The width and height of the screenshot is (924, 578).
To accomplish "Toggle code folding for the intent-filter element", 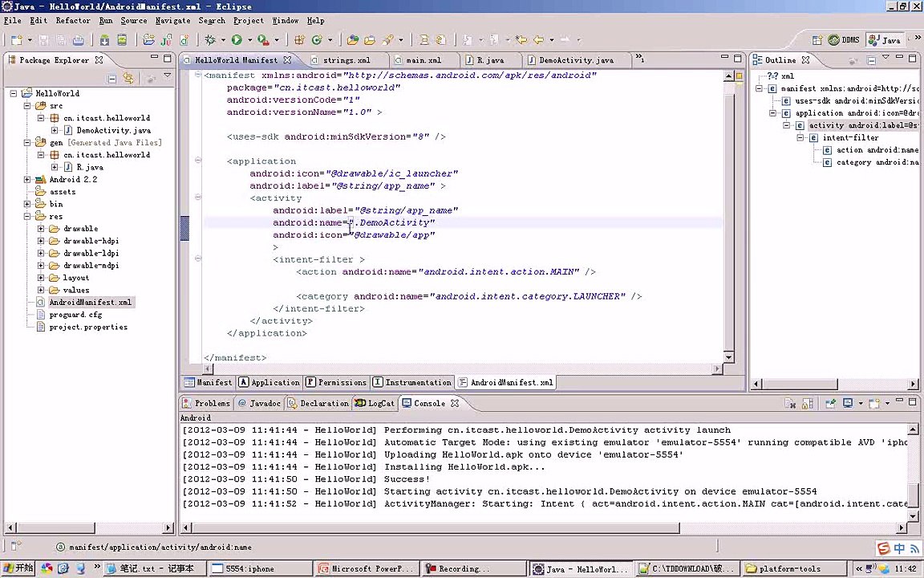I will (198, 259).
